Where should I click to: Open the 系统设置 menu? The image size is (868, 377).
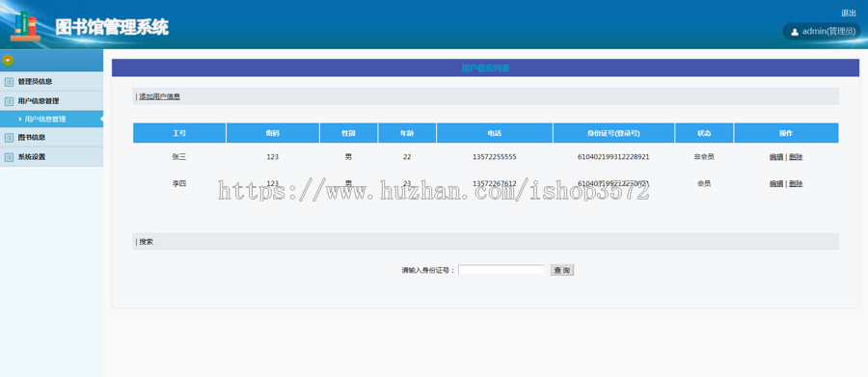[x=51, y=156]
